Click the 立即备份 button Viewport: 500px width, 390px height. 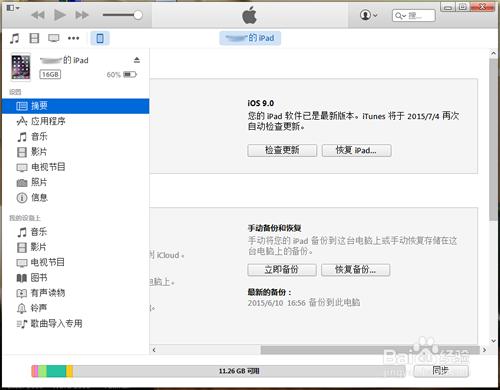point(282,270)
